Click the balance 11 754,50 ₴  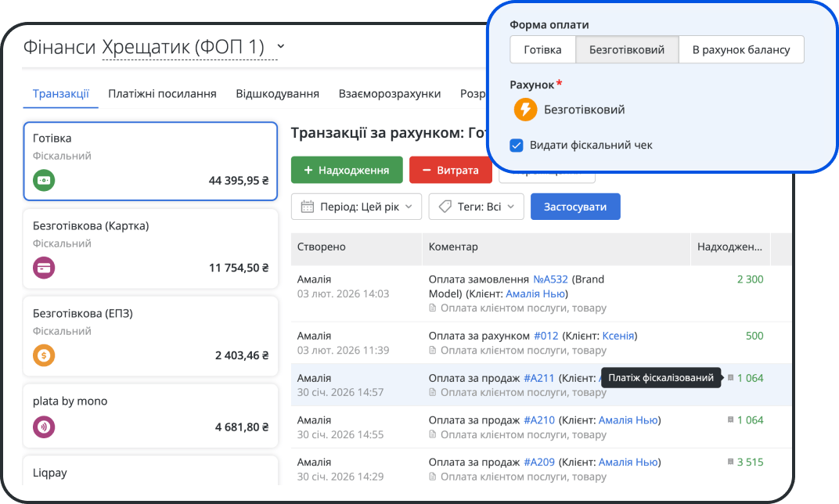(x=239, y=268)
